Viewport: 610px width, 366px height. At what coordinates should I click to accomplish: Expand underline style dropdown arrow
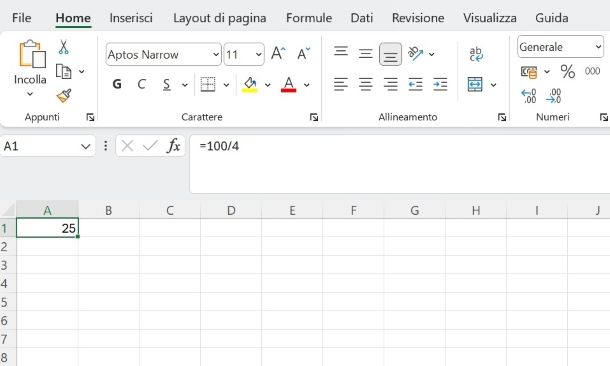point(185,85)
